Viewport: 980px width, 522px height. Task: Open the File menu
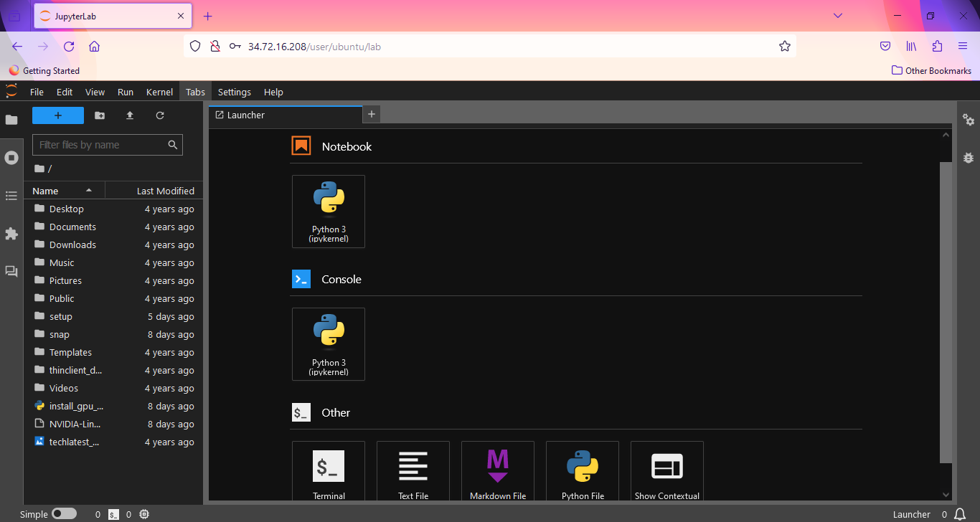click(37, 92)
